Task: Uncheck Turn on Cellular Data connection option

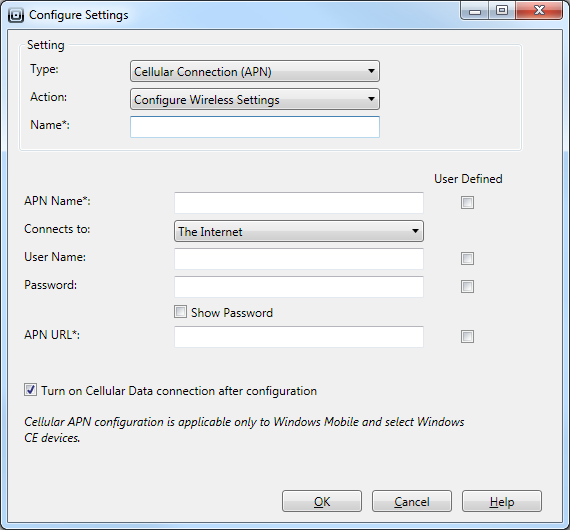Action: coord(31,390)
